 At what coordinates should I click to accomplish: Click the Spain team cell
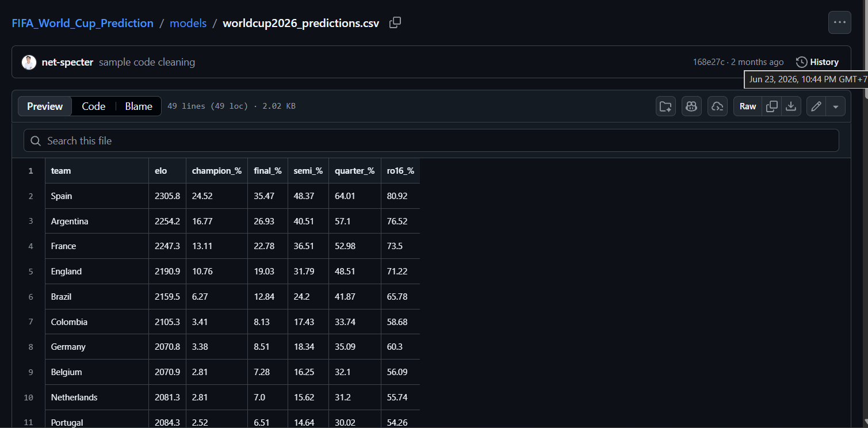click(x=97, y=196)
